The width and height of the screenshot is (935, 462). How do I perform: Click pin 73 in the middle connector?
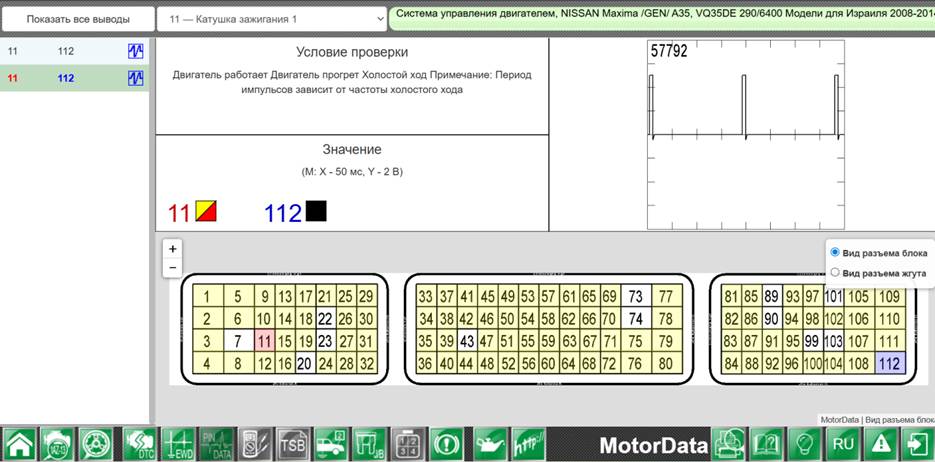[636, 296]
